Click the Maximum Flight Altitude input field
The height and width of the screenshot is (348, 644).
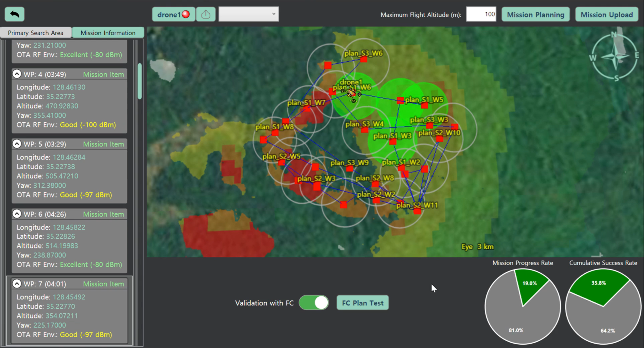[x=481, y=14]
